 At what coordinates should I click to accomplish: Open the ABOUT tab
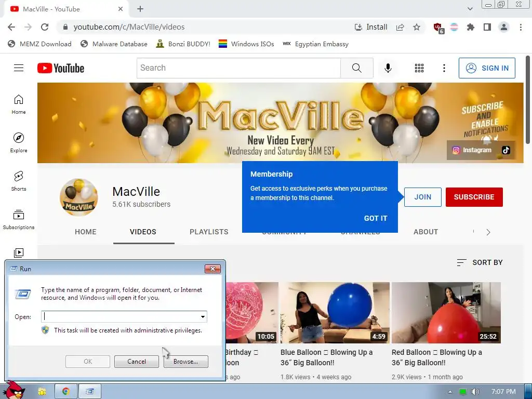coord(426,232)
